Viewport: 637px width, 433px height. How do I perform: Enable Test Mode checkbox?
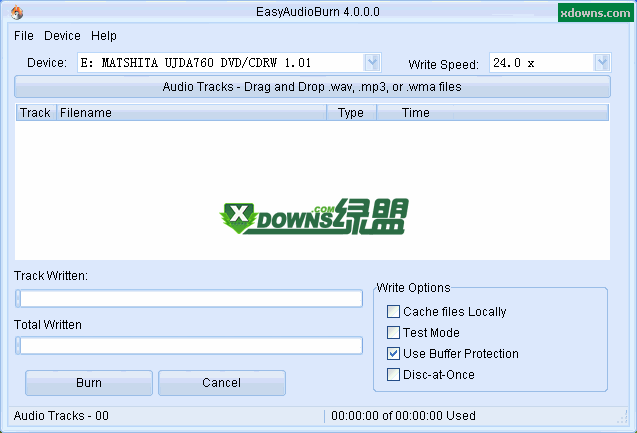click(x=393, y=333)
